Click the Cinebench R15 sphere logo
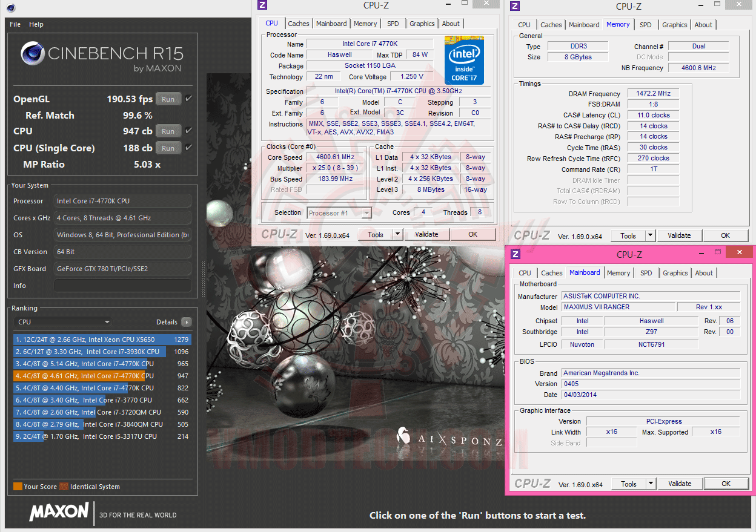This screenshot has height=532, width=756. point(33,53)
